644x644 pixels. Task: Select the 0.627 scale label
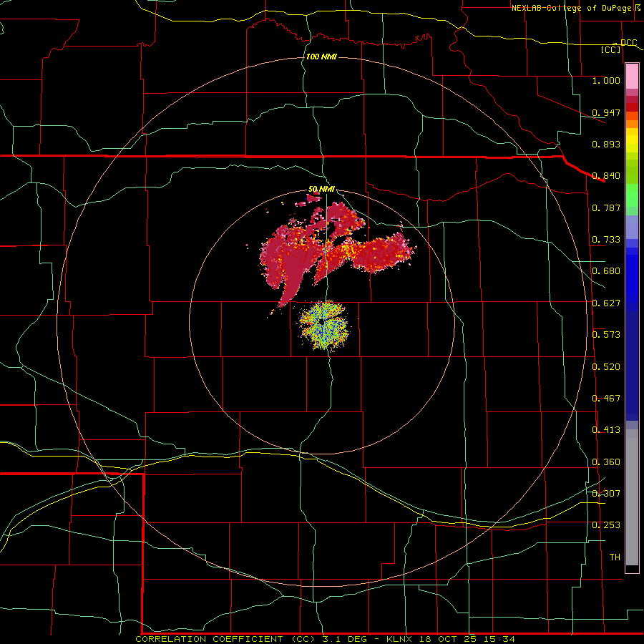pos(606,303)
